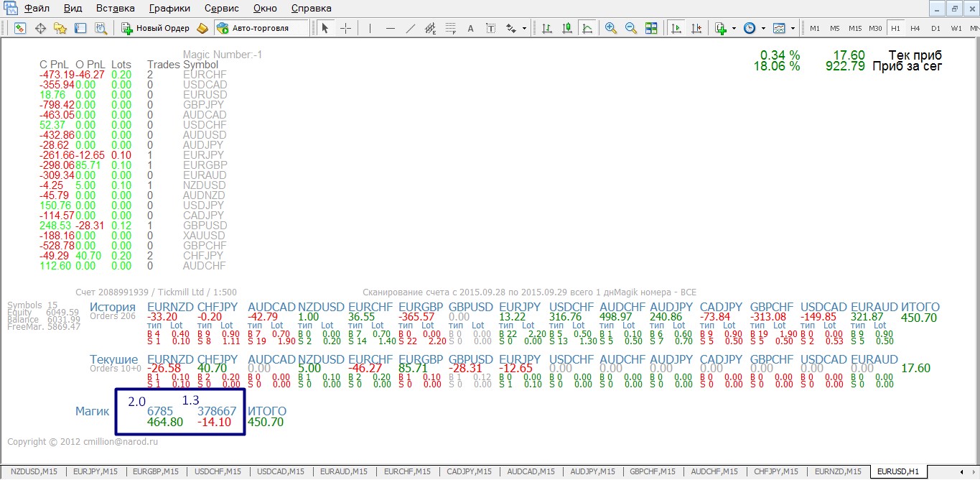Switch to GBPCHF,M15 chart tab

(653, 471)
